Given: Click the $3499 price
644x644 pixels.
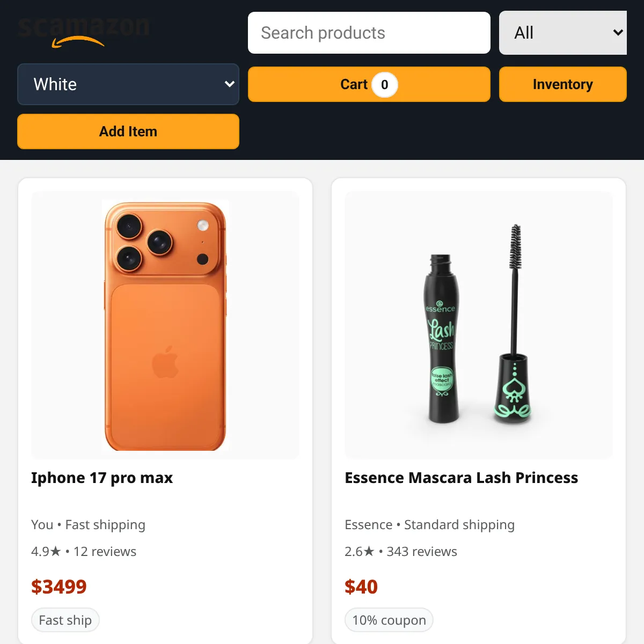Looking at the screenshot, I should pos(59,587).
